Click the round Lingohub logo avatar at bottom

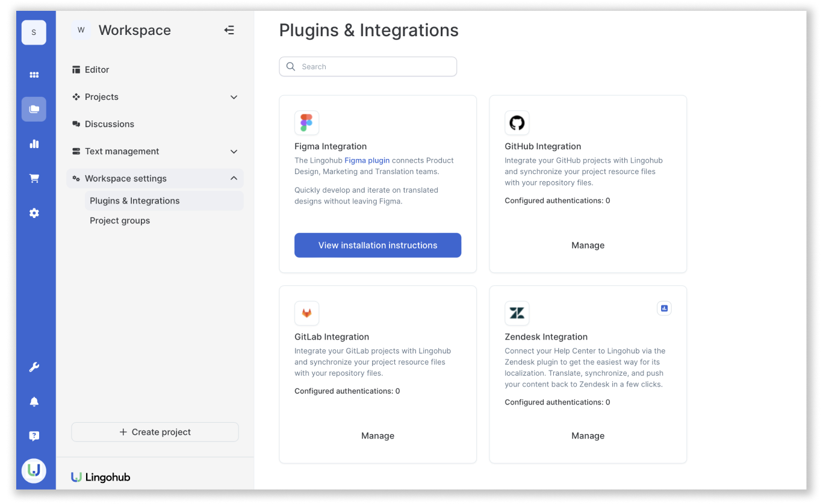[34, 471]
